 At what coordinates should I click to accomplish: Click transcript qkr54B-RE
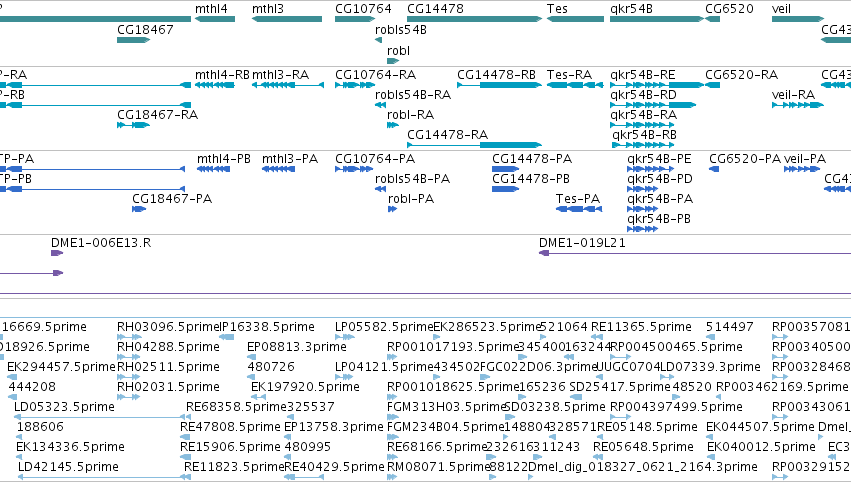(x=643, y=75)
